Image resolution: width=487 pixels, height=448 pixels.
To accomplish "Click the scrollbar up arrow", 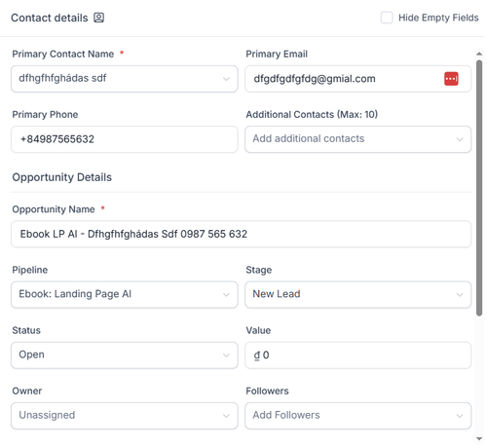I will 479,54.
